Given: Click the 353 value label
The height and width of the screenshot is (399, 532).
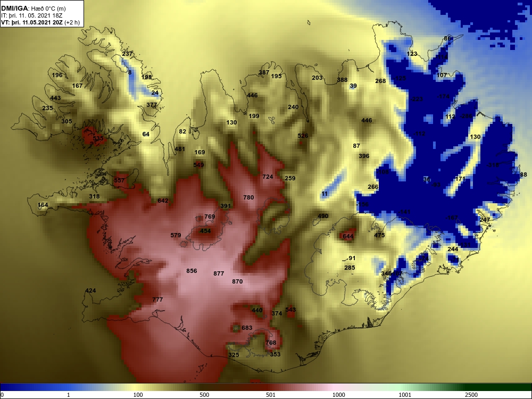Looking at the screenshot, I should [x=275, y=354].
